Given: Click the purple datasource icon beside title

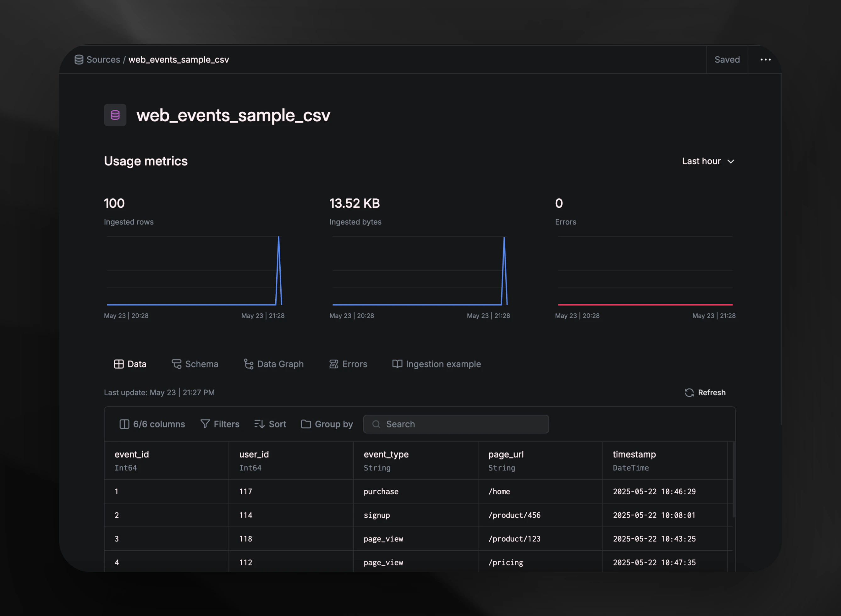Looking at the screenshot, I should (115, 115).
